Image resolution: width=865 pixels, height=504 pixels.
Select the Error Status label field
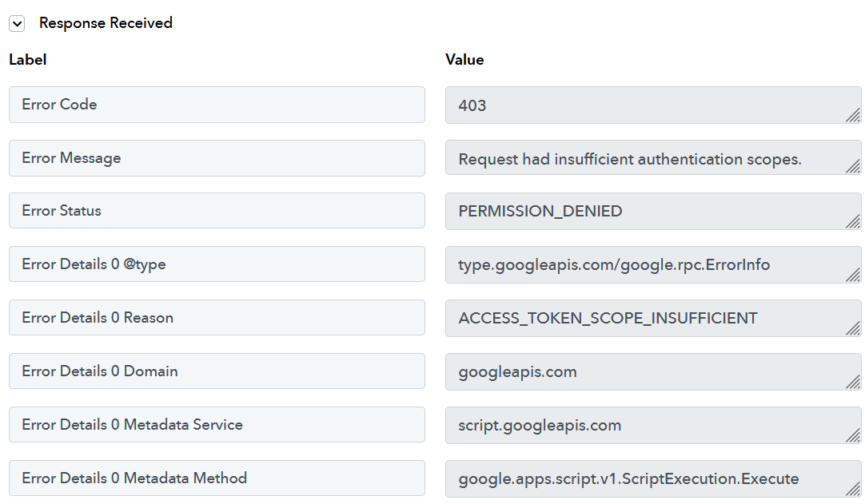[217, 211]
